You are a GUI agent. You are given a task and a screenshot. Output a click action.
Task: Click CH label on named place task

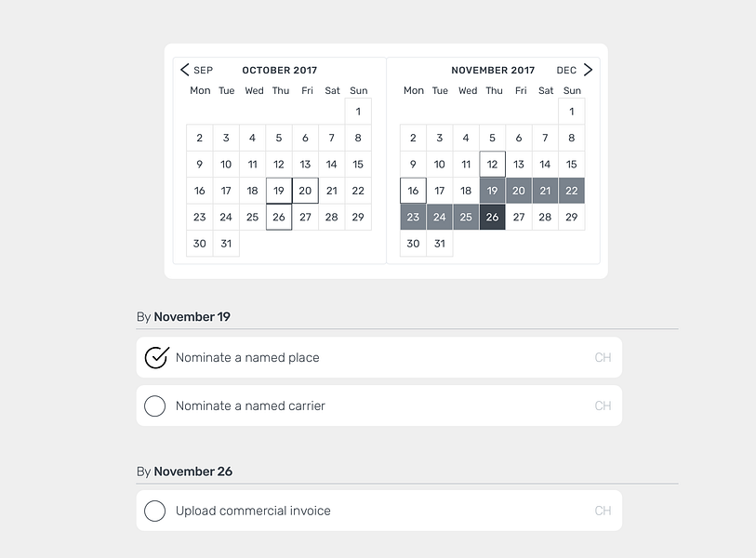pyautogui.click(x=603, y=357)
